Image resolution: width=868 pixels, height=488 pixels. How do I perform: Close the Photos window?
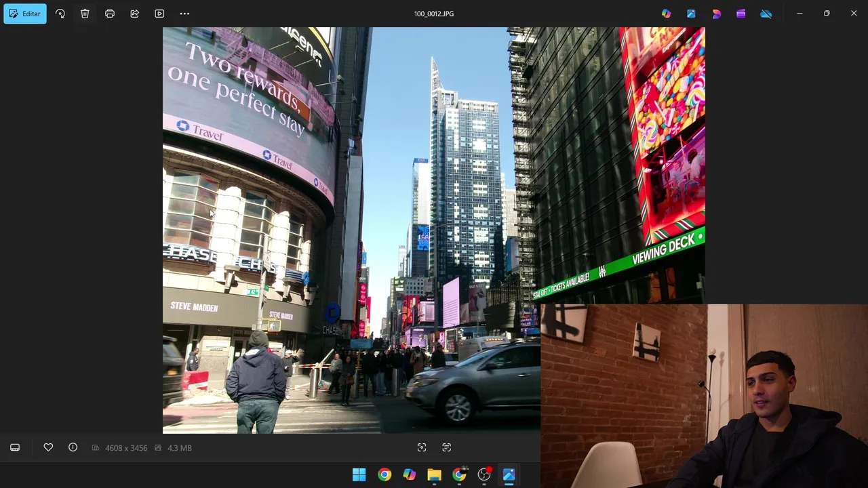pyautogui.click(x=854, y=14)
